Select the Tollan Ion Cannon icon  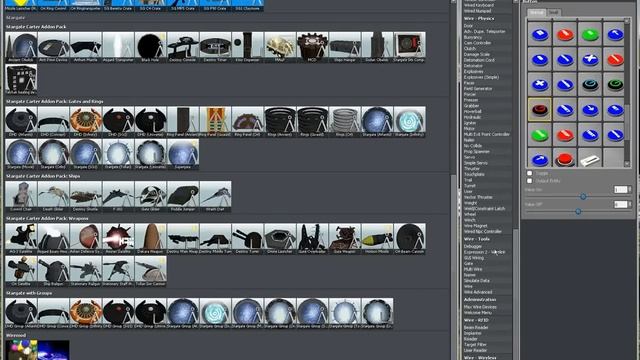click(151, 271)
